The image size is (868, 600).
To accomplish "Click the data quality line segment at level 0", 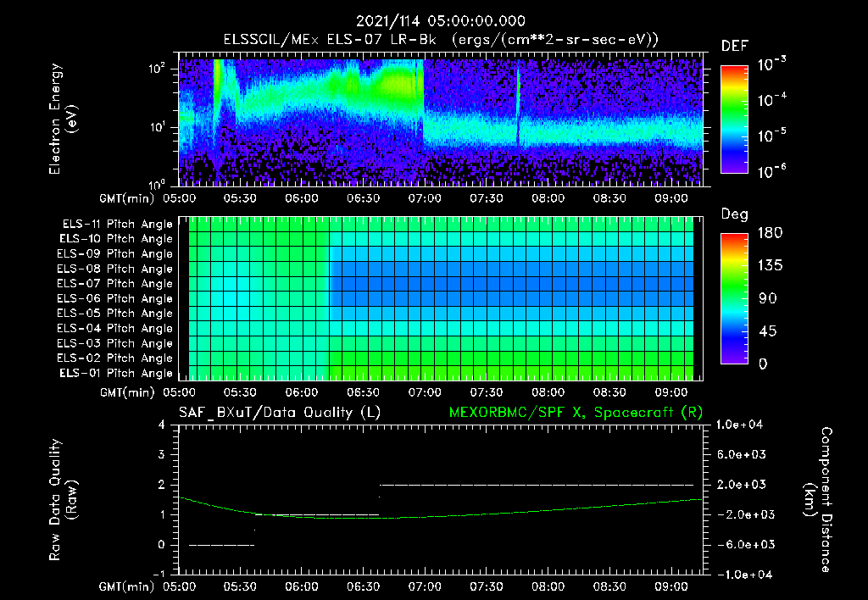I will 221,545.
